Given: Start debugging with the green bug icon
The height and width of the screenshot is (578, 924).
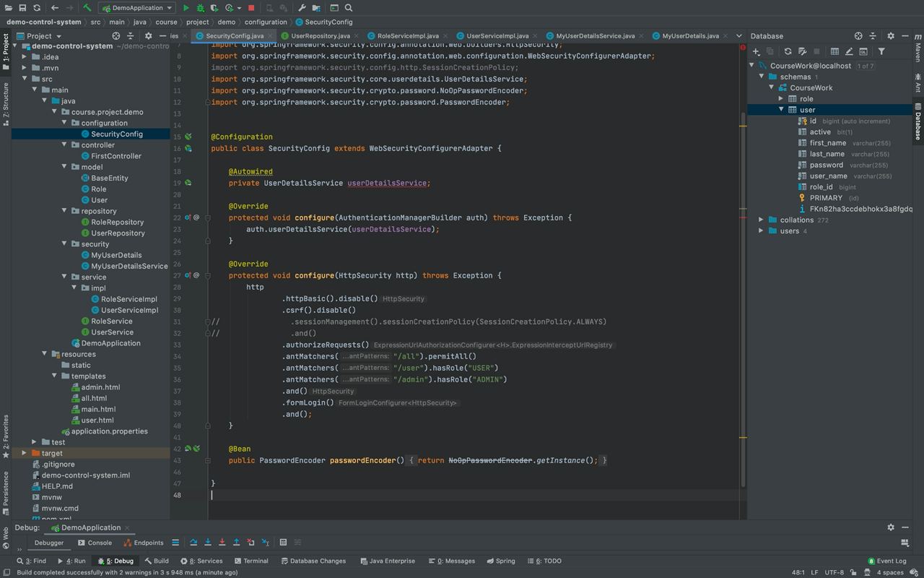Looking at the screenshot, I should tap(201, 8).
